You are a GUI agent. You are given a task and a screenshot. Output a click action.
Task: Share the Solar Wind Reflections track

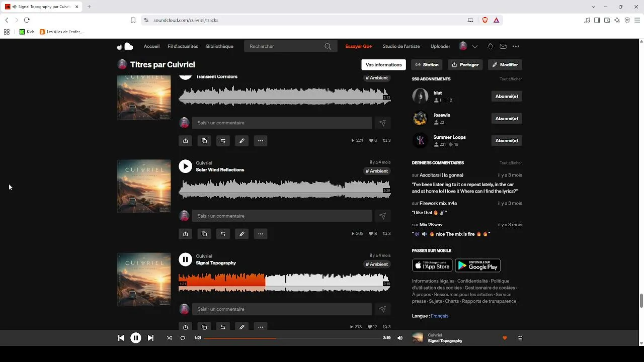coord(186,234)
